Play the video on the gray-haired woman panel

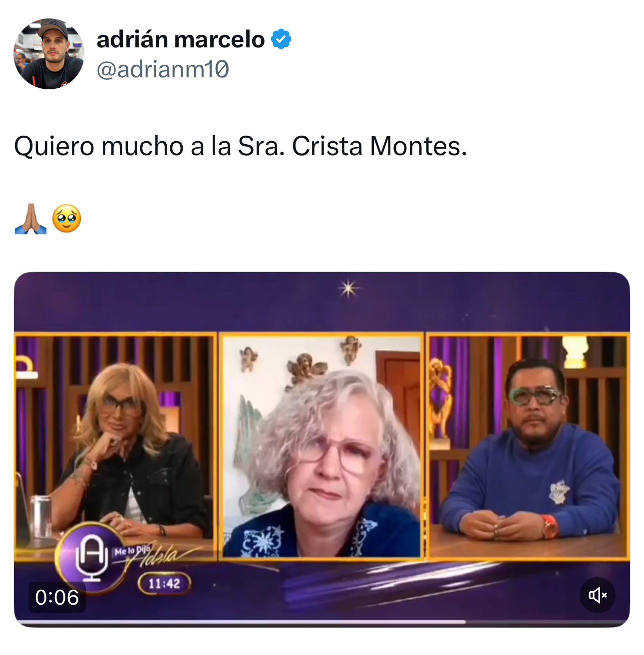tap(322, 445)
